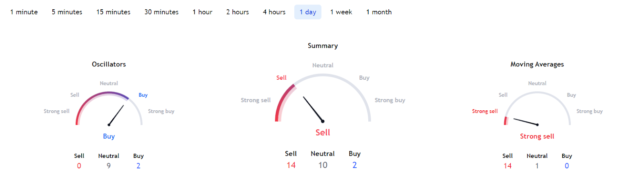
Task: Click the Strong sell rating under Moving Averages
Action: 537,137
